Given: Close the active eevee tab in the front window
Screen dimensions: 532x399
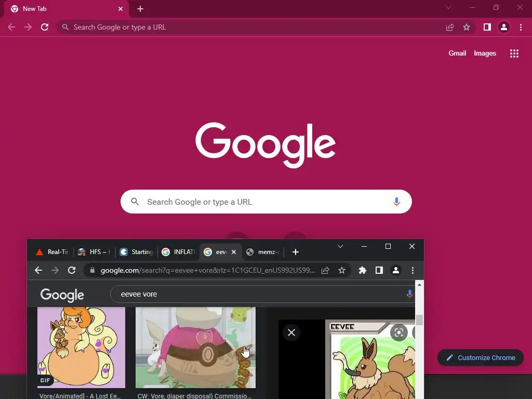Looking at the screenshot, I should point(234,252).
